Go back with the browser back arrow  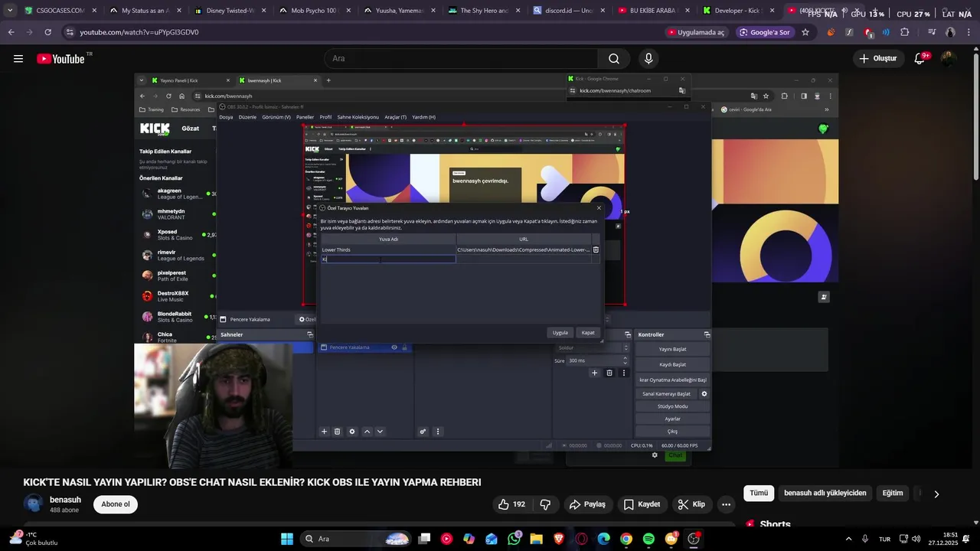click(x=11, y=32)
